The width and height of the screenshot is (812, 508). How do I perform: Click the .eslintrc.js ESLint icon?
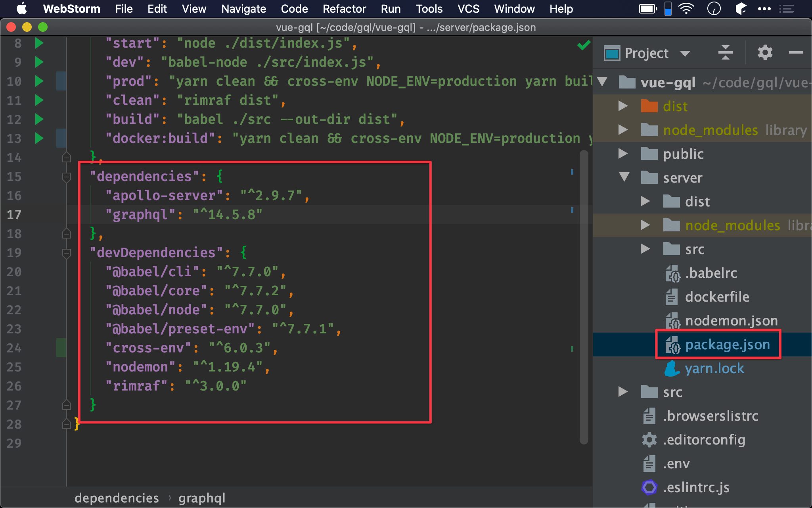click(x=649, y=487)
